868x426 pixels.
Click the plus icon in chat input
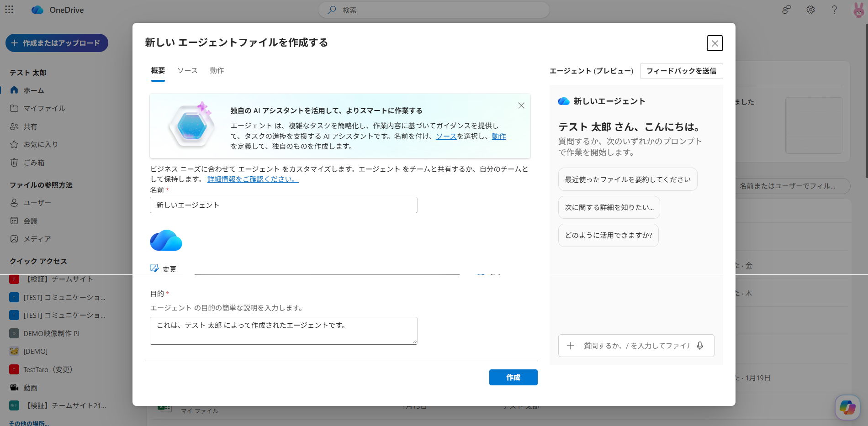[571, 346]
